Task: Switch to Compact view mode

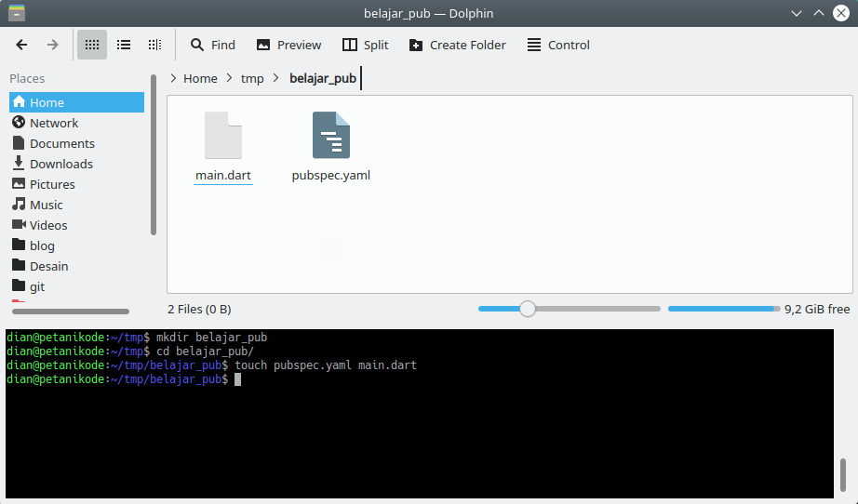Action: tap(124, 45)
